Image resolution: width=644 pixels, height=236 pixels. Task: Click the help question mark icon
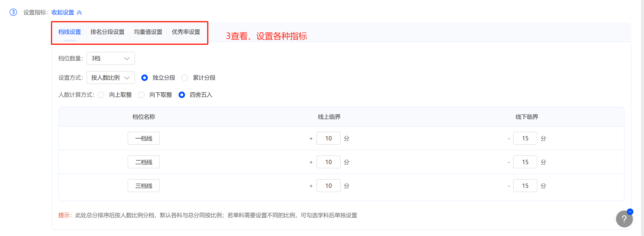click(x=624, y=219)
